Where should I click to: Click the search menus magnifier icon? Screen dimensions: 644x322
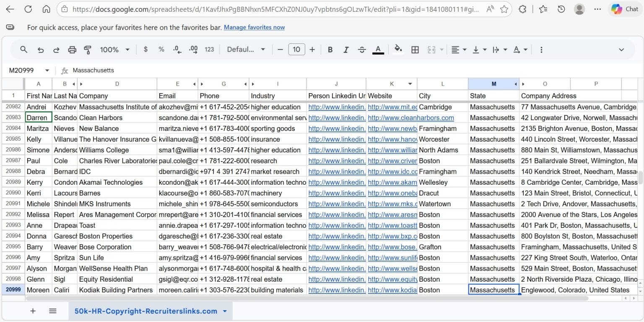(x=24, y=50)
